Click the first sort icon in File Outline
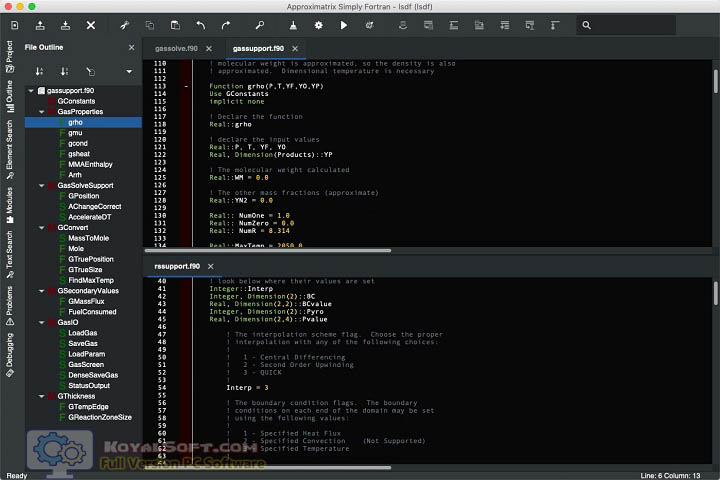Image resolution: width=720 pixels, height=480 pixels. click(x=39, y=71)
